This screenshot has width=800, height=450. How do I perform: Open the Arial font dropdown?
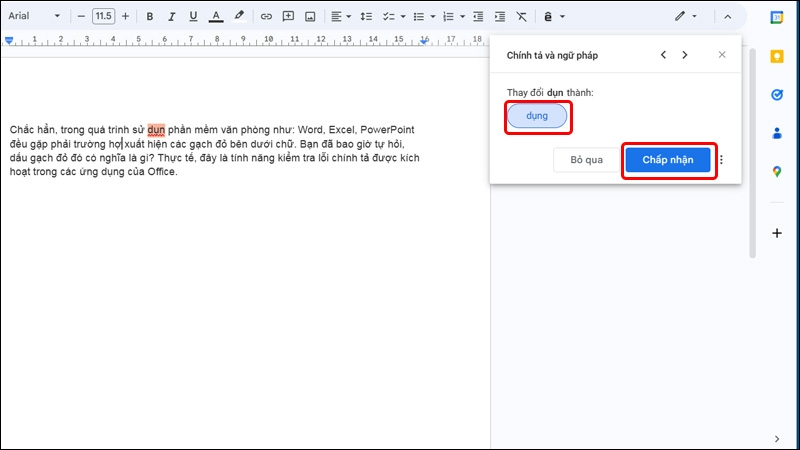(x=34, y=16)
